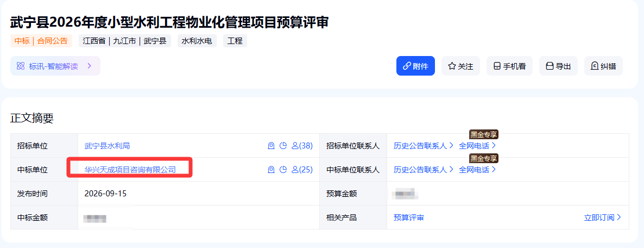Select the 水利水电 category tag
This screenshot has height=248, width=644.
click(197, 41)
